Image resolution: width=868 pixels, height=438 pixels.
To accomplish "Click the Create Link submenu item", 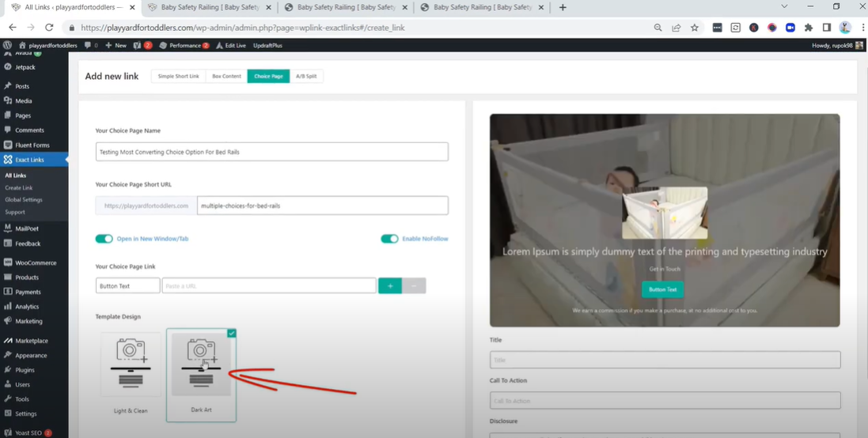I will (x=19, y=187).
